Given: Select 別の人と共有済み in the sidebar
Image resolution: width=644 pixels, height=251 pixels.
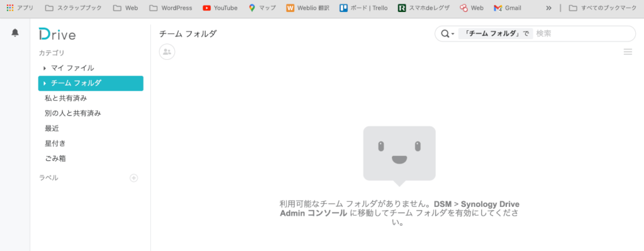Looking at the screenshot, I should [73, 113].
